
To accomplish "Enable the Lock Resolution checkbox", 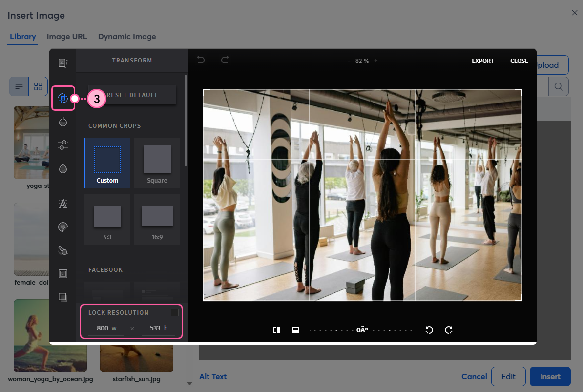I will [x=174, y=312].
